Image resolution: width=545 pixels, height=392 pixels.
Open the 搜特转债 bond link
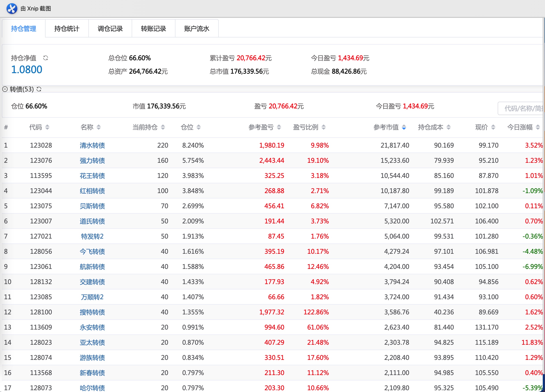[92, 312]
